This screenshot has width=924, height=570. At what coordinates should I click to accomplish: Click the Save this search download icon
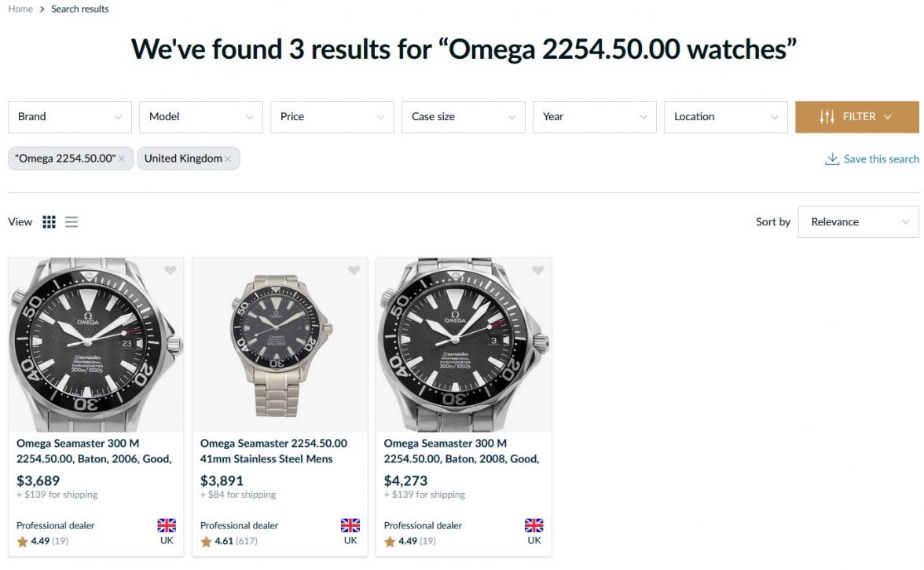point(832,159)
